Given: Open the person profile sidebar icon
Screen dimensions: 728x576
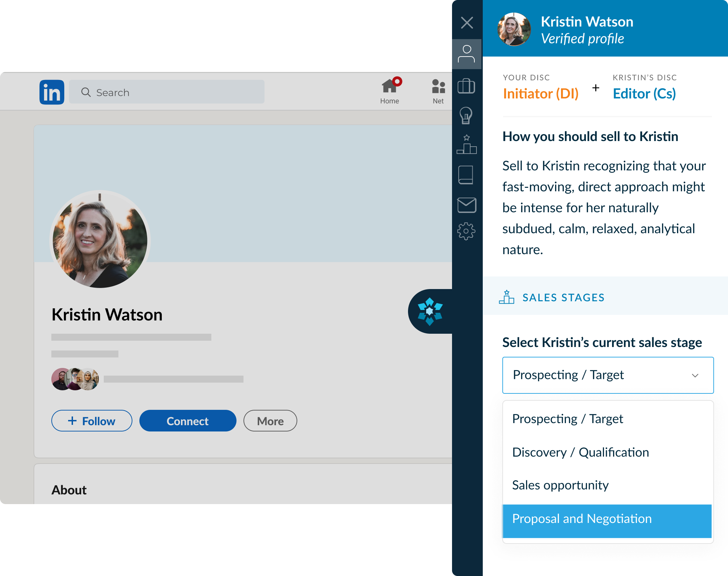Looking at the screenshot, I should point(467,54).
